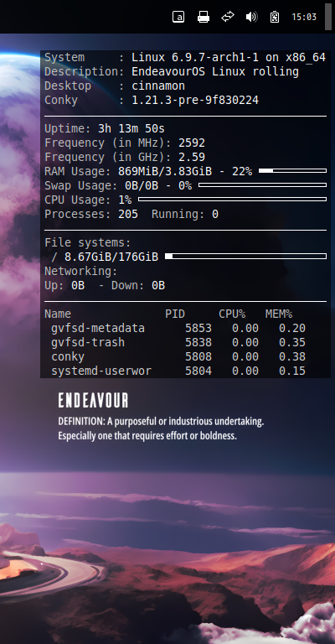Click the desktop value 'cinnamon'
Screen dimensions: 335x644
[x=158, y=86]
